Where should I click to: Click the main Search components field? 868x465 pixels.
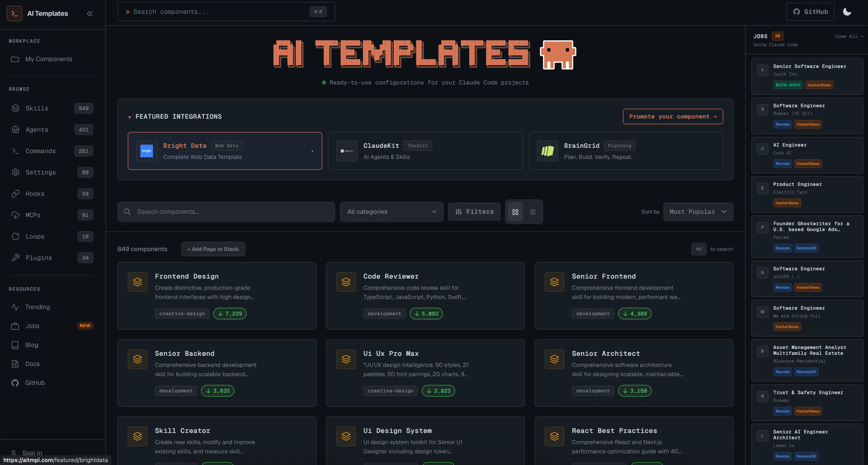coord(226,212)
